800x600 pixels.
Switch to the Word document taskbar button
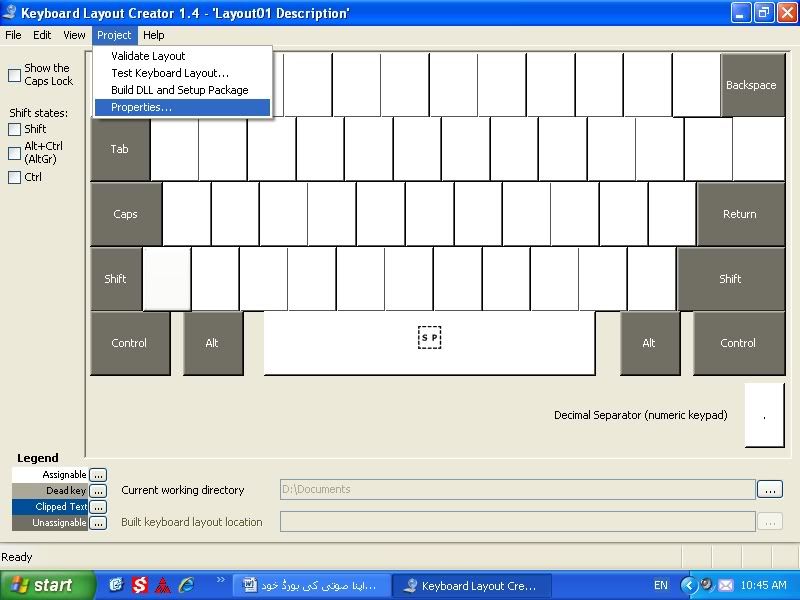(312, 586)
